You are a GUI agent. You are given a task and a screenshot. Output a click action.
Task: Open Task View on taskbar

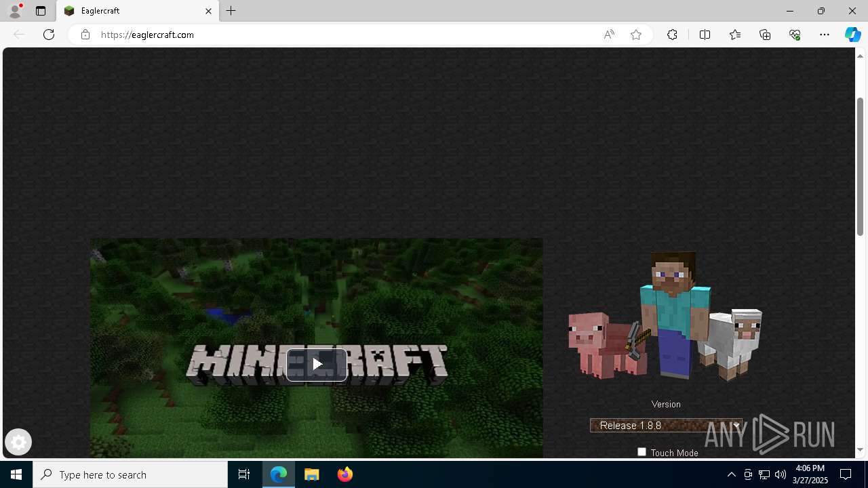tap(244, 474)
